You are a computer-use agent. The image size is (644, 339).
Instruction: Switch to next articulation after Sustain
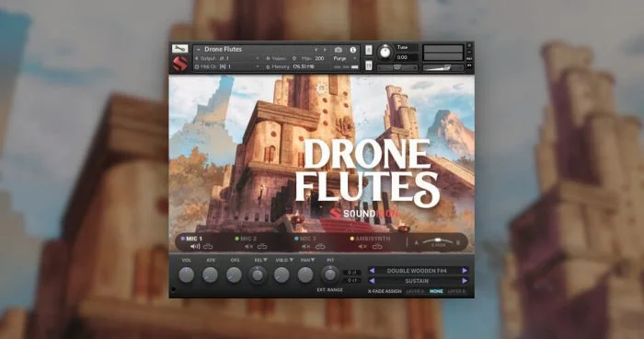[465, 281]
